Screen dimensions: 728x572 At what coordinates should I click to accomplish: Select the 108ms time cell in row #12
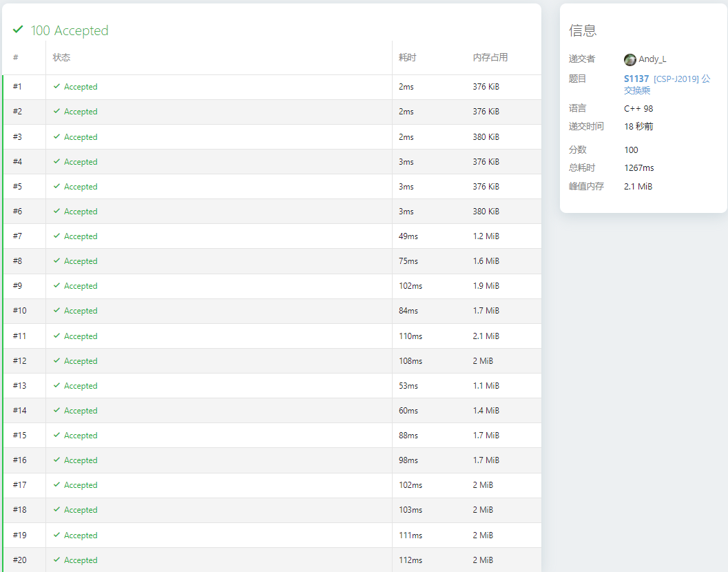click(410, 361)
